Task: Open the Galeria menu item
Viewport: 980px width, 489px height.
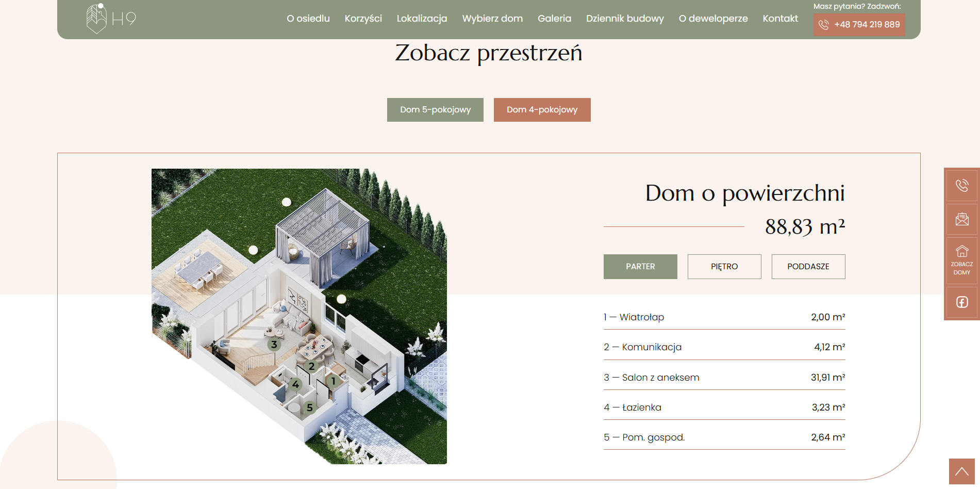Action: (x=554, y=19)
